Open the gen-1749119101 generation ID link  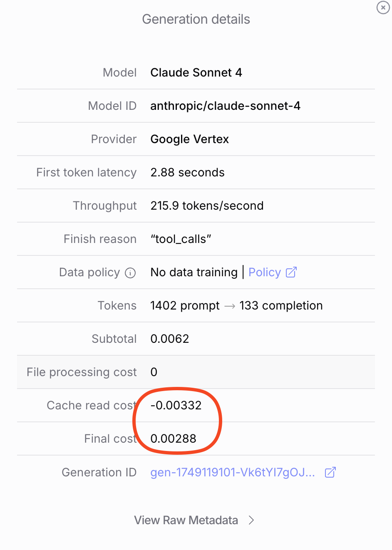click(233, 472)
